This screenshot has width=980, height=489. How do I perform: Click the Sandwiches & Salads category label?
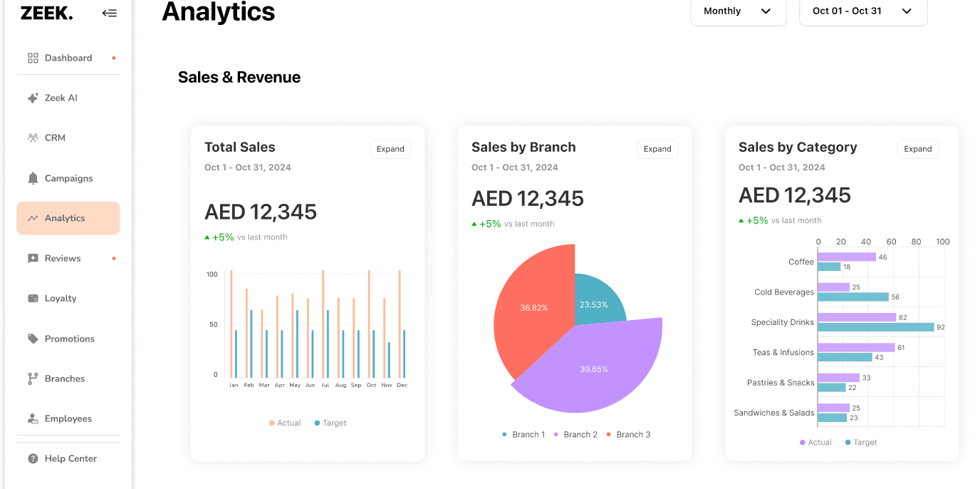pyautogui.click(x=774, y=413)
